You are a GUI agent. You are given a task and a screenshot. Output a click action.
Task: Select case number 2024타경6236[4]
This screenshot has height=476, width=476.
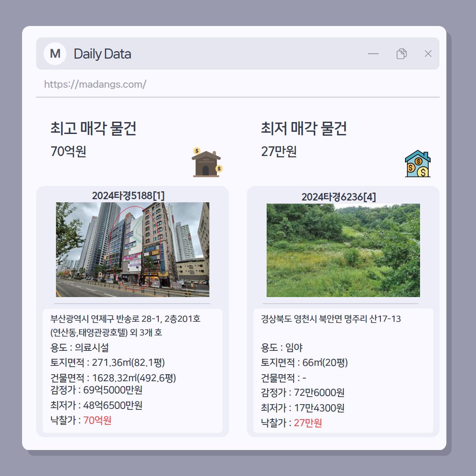tap(339, 197)
